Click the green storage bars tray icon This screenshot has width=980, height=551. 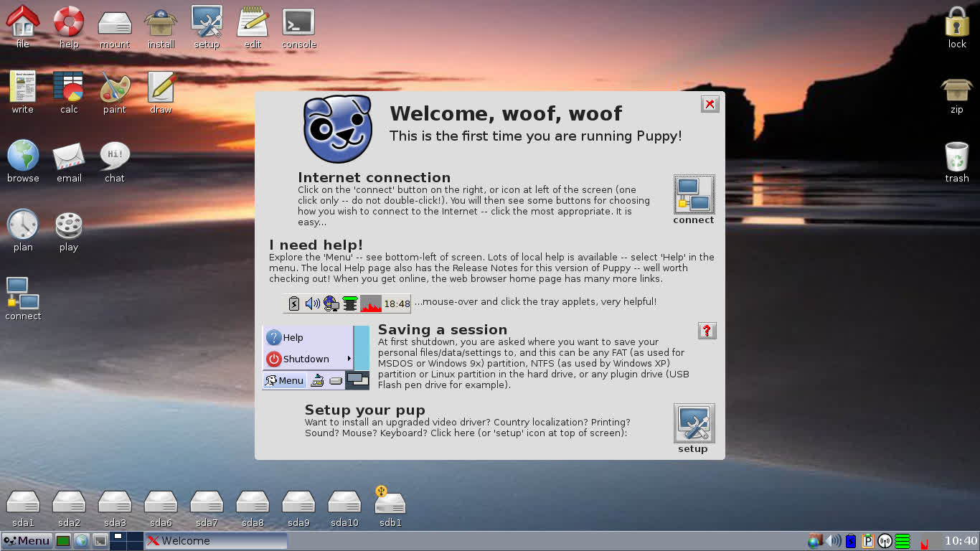903,541
